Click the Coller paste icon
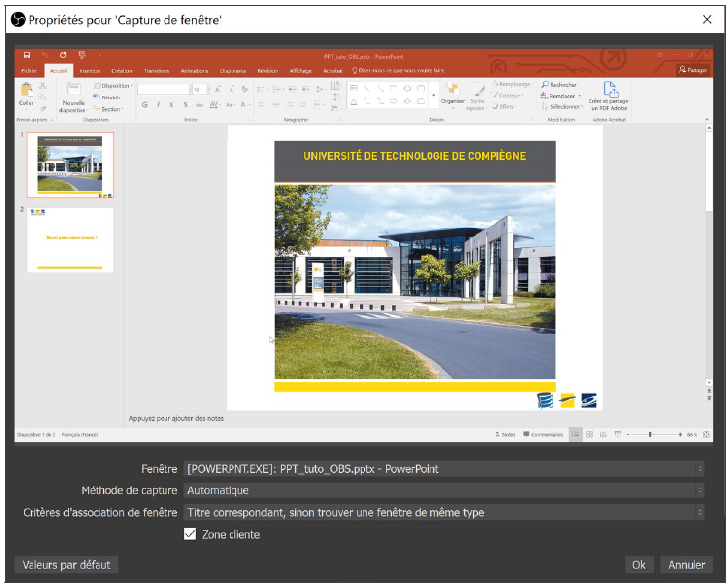Viewport: 728px width, 586px height. point(26,90)
